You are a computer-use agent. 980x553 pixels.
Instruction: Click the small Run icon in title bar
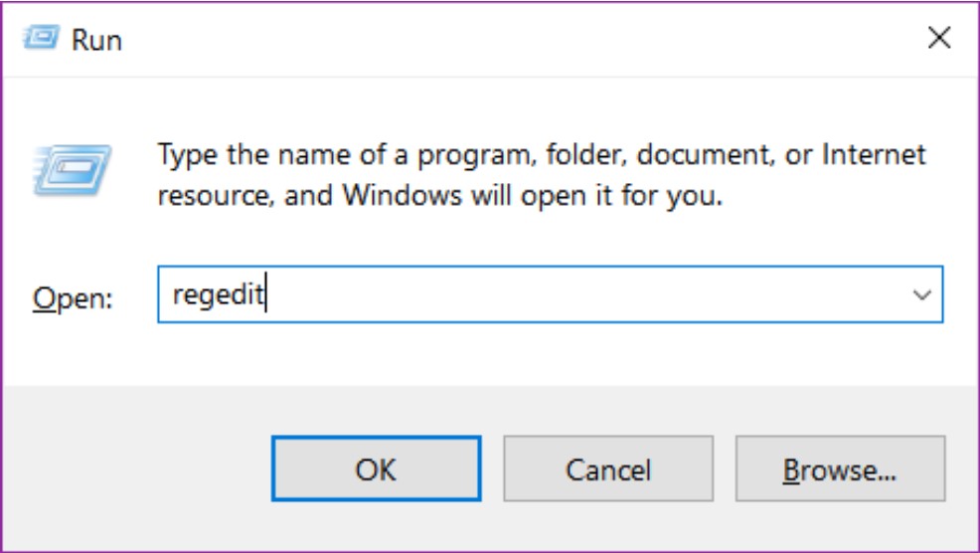(x=40, y=40)
